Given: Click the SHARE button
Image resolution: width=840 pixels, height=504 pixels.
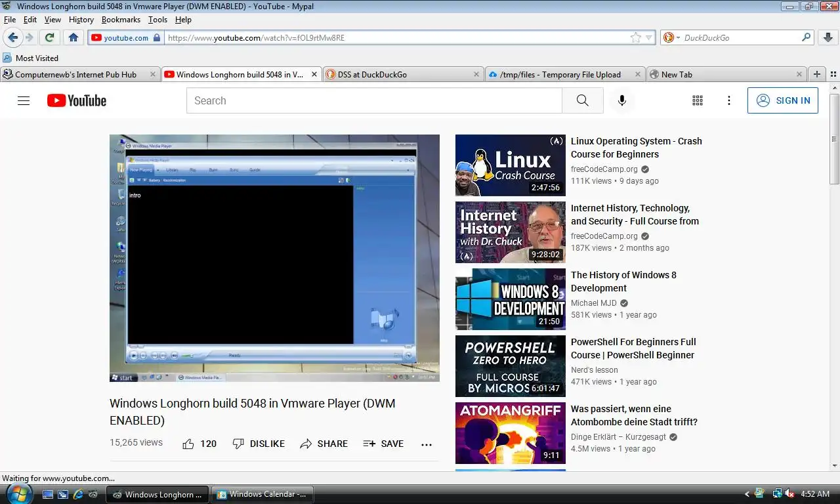Looking at the screenshot, I should pos(324,444).
